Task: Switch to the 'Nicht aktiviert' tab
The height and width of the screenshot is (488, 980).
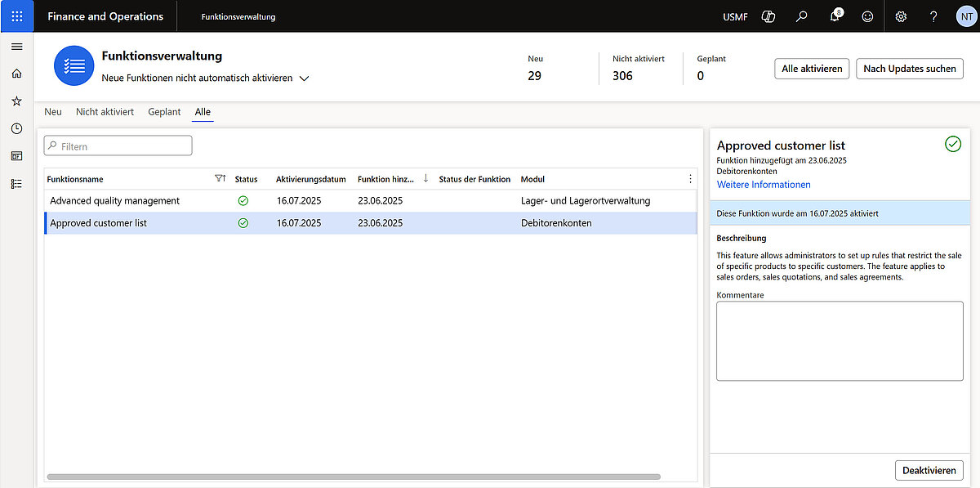Action: click(x=105, y=112)
